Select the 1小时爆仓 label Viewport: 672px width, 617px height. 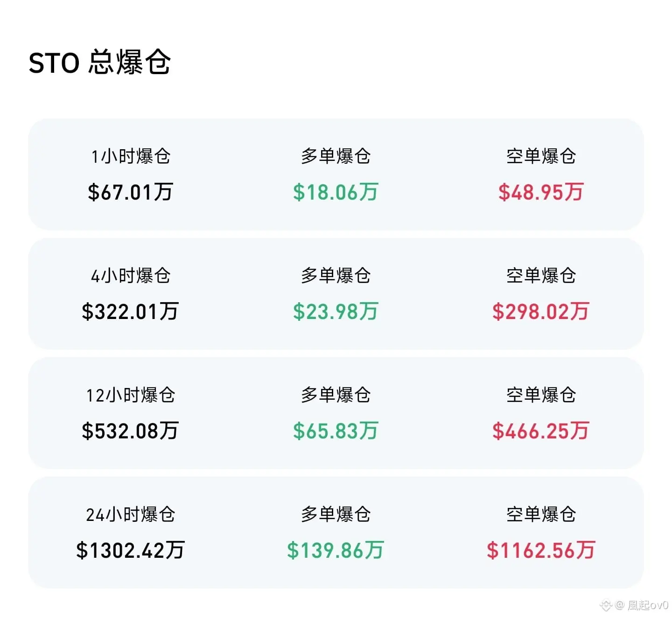[x=131, y=156]
